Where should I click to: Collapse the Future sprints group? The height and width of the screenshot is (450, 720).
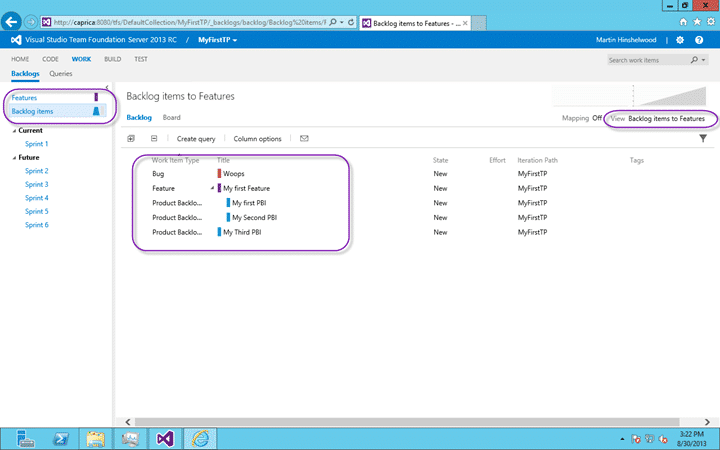click(x=14, y=158)
